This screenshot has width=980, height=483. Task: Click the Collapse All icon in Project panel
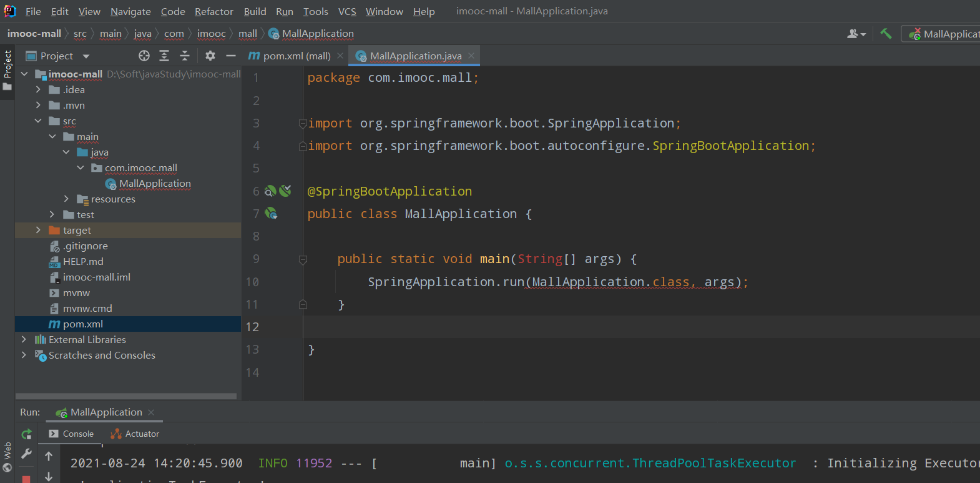point(185,56)
